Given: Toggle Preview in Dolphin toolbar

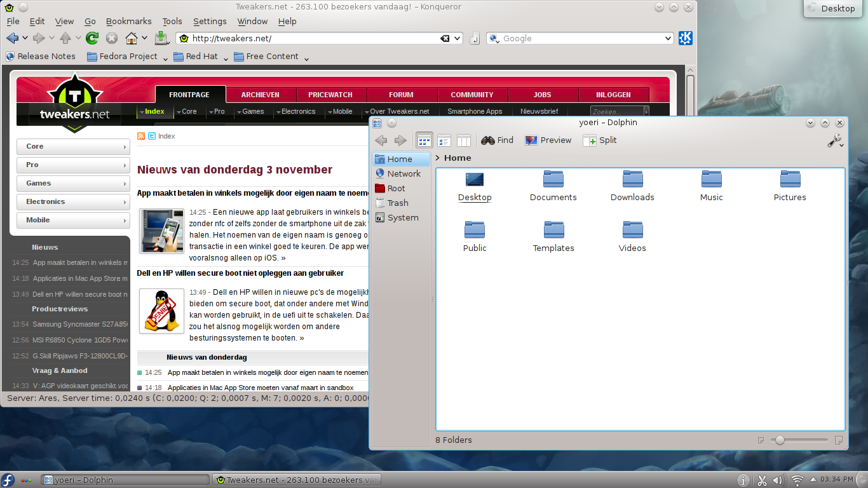Looking at the screenshot, I should (x=548, y=140).
